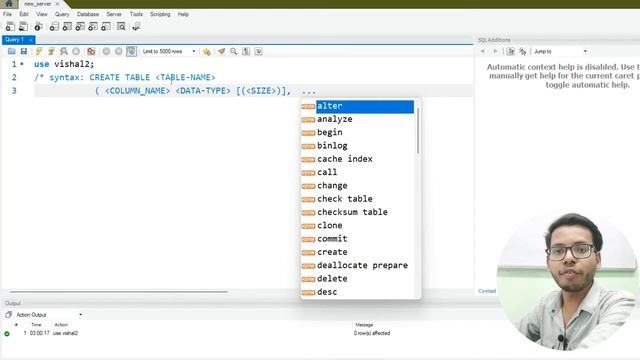
Task: Click the editor horizontal scrollbar
Action: (118, 292)
